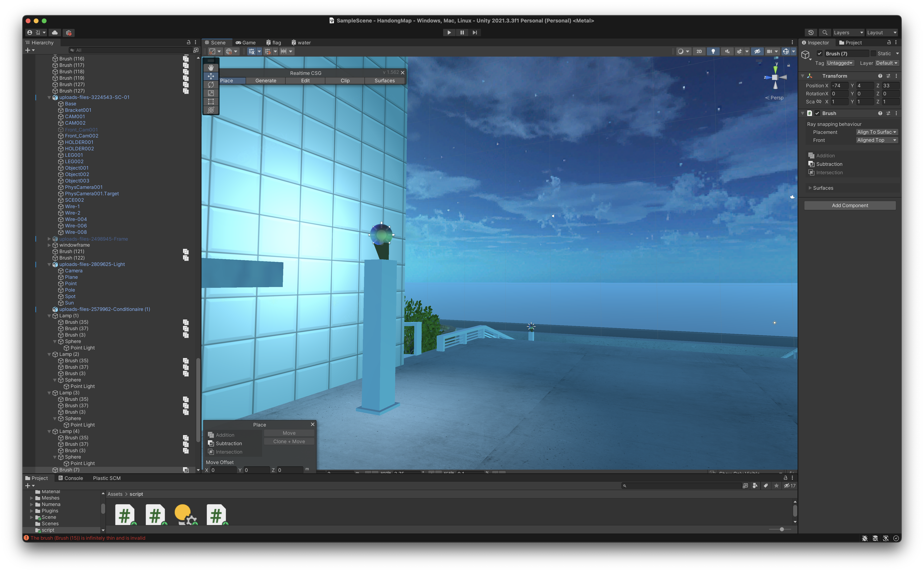Screen dimensions: 924x572
Task: Toggle scene lighting lightbulb icon
Action: (x=713, y=51)
